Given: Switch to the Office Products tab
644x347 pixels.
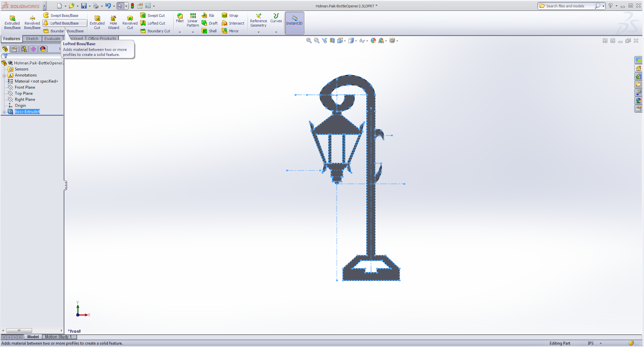Looking at the screenshot, I should 102,39.
